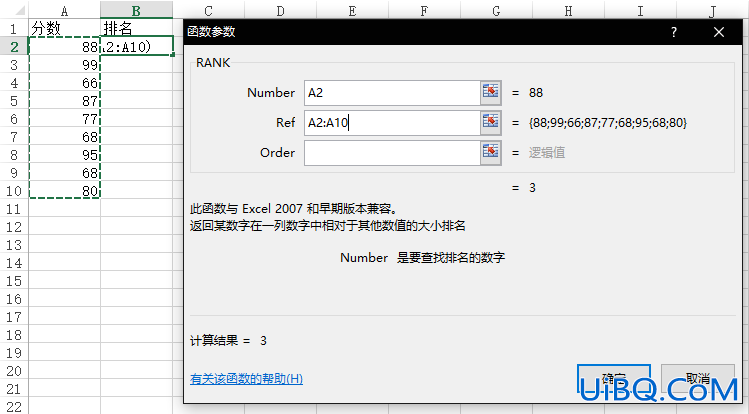Click cell A10 with value 80
Viewport: 749px width, 414px height.
tap(64, 191)
